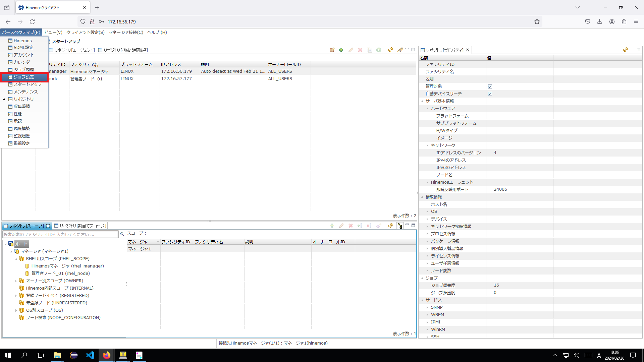Sort the node list by the IPアドレス column
Viewport: 644px width, 362px height.
point(180,64)
